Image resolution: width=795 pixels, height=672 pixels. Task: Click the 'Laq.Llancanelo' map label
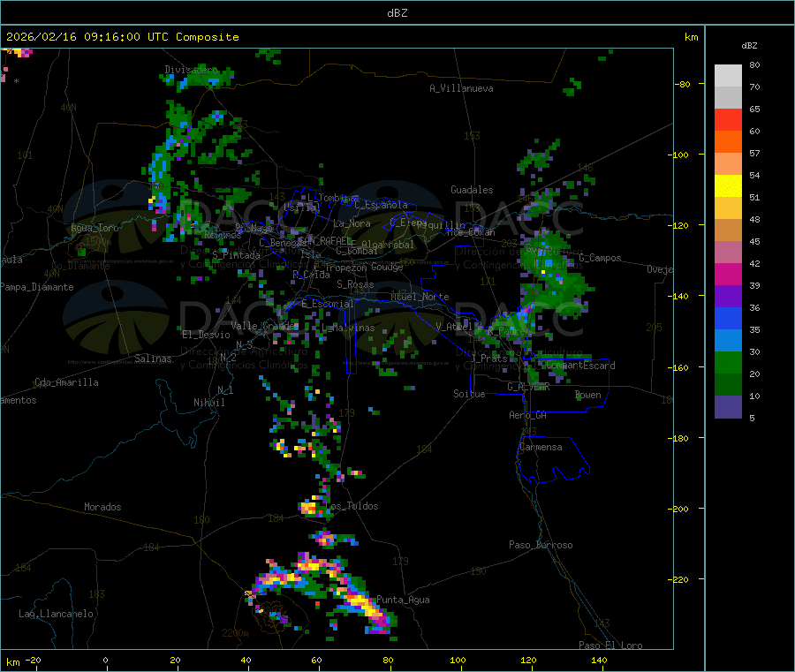tap(56, 614)
